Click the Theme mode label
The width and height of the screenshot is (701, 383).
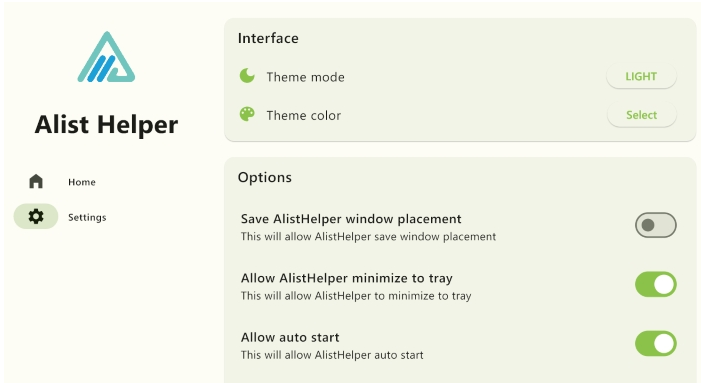pos(305,77)
